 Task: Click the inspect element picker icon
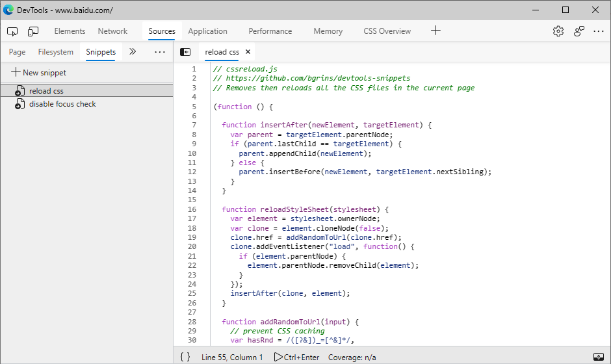13,31
